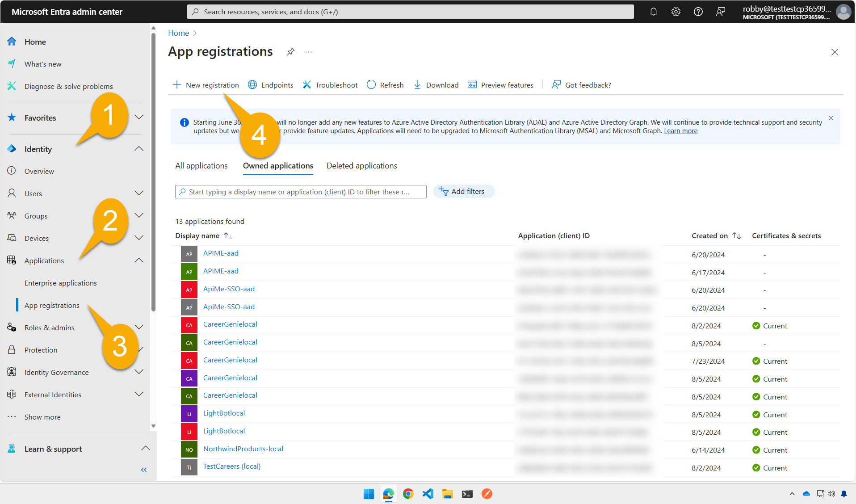Expand the Devices chevron
The image size is (856, 504).
[139, 238]
